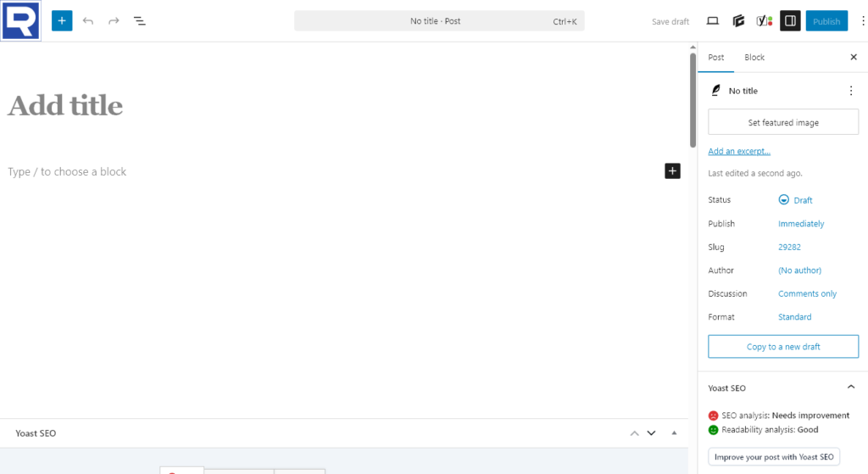Click the editor vertical scrollbar thumb

click(693, 100)
